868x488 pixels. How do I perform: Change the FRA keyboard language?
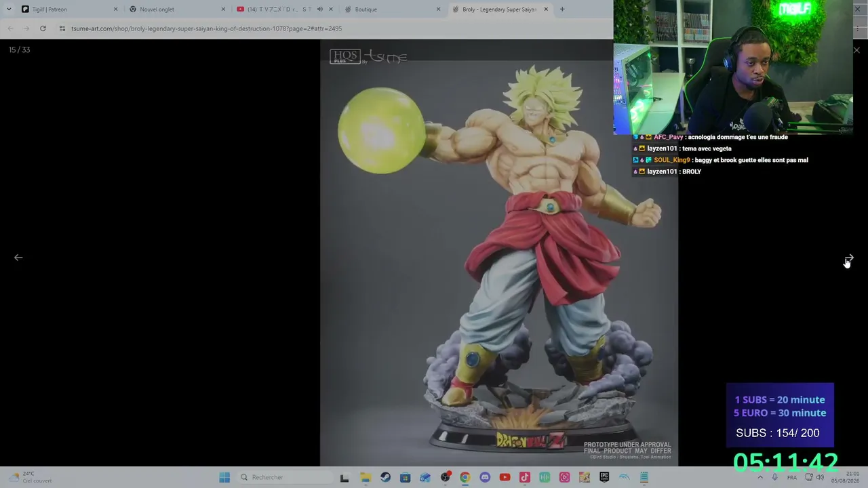pyautogui.click(x=791, y=477)
